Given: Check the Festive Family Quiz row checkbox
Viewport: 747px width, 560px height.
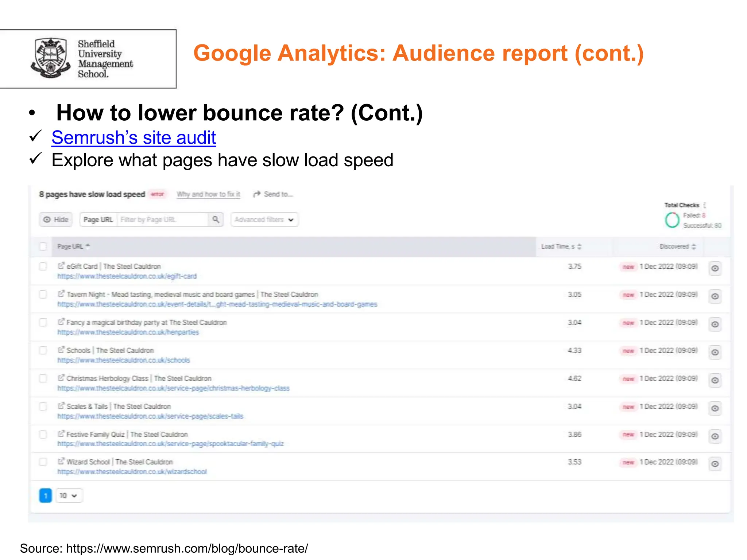Looking at the screenshot, I should tap(43, 435).
